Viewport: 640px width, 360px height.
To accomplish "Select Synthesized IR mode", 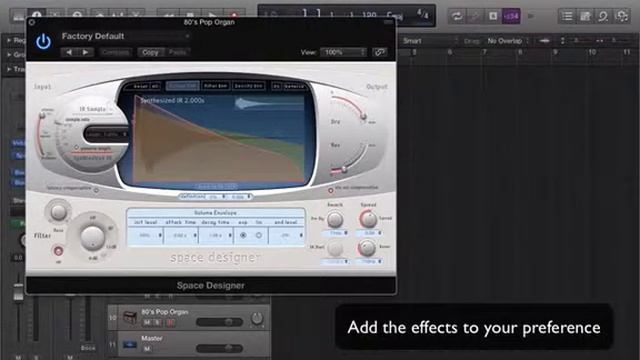I will pos(92,157).
